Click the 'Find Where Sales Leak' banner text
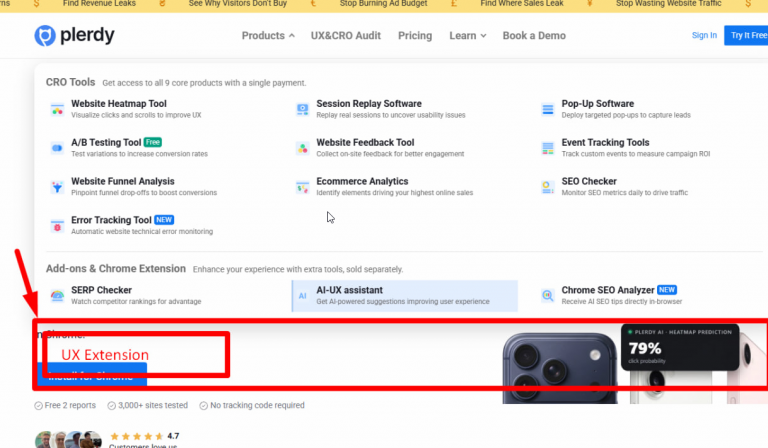The height and width of the screenshot is (448, 768). [522, 3]
